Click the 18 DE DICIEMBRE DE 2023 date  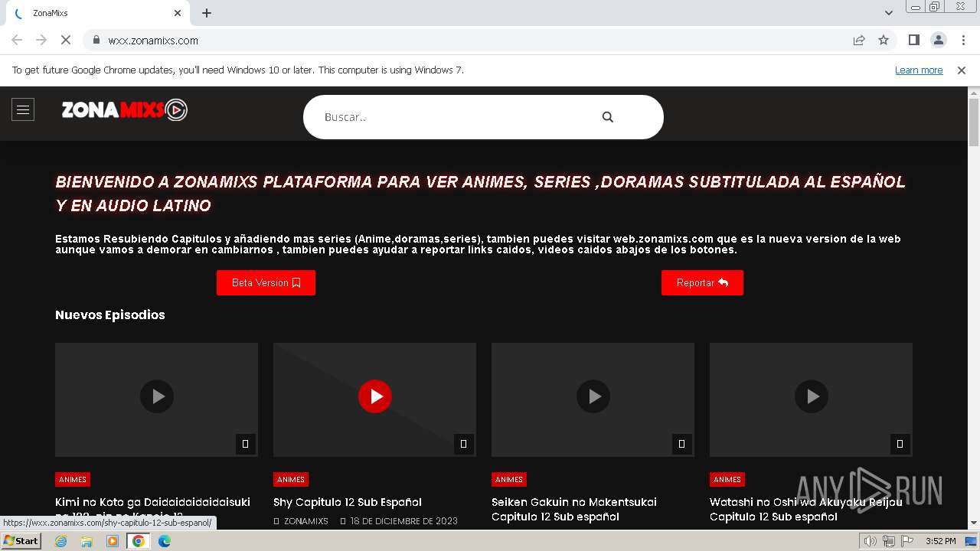404,521
